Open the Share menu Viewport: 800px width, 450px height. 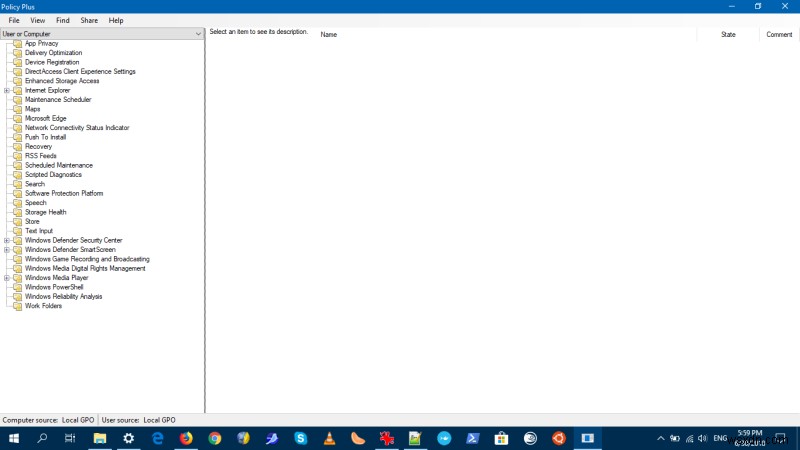pos(89,20)
